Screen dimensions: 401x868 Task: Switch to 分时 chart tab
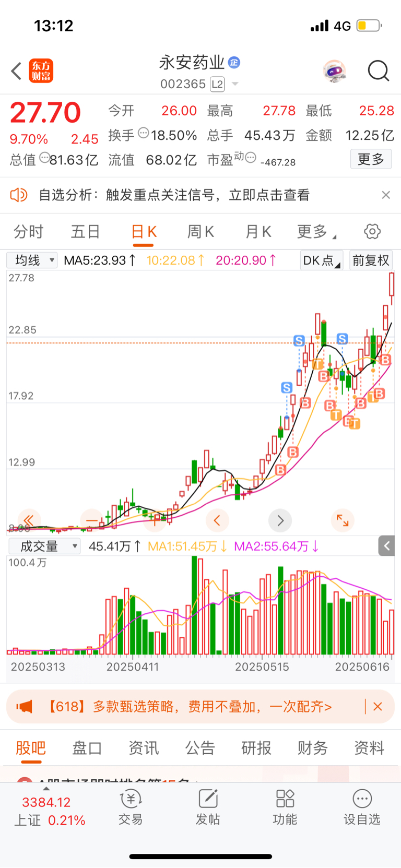pyautogui.click(x=28, y=231)
